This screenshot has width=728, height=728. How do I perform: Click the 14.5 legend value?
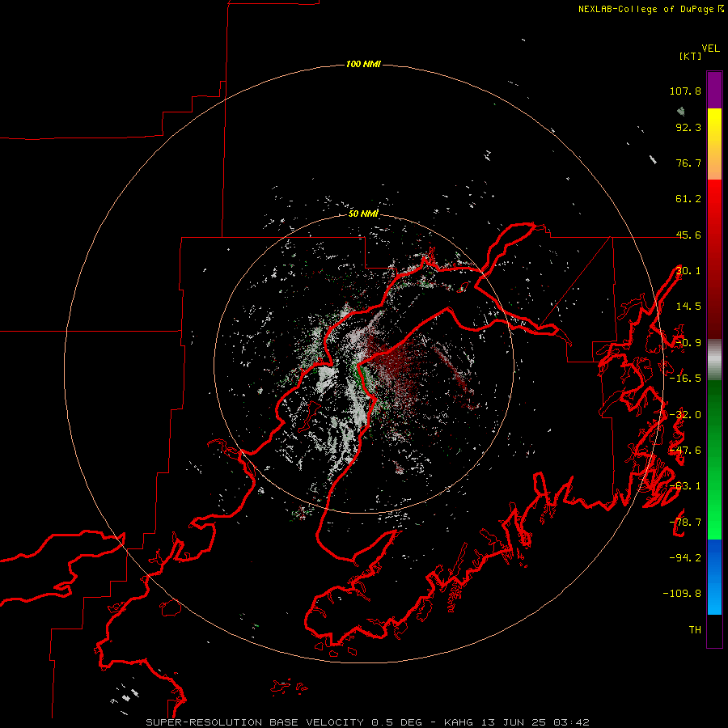pyautogui.click(x=688, y=307)
